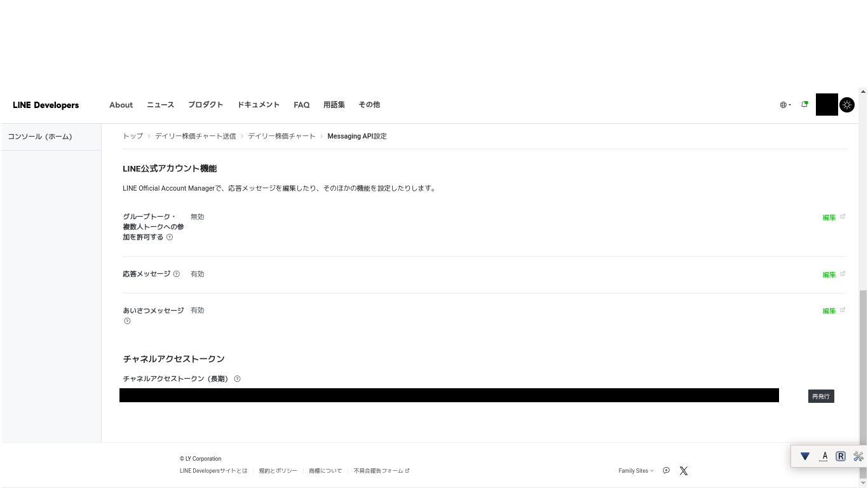Viewport: 868px width, 488px height.
Task: Open the X (Twitter) footer icon
Action: coord(684,471)
